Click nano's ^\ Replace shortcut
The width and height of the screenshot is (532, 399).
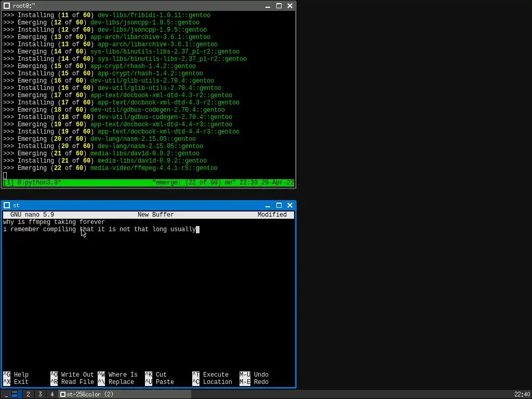pos(116,382)
